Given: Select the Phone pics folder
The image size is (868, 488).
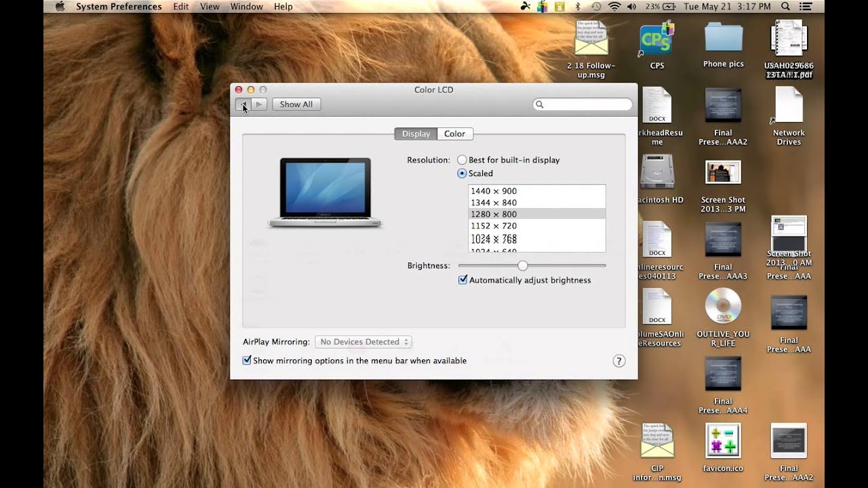Looking at the screenshot, I should 723,37.
